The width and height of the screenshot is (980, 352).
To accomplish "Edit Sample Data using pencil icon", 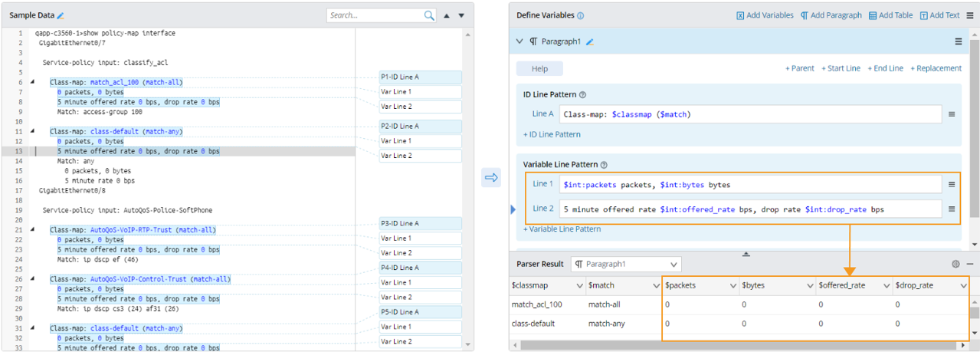I will 61,15.
